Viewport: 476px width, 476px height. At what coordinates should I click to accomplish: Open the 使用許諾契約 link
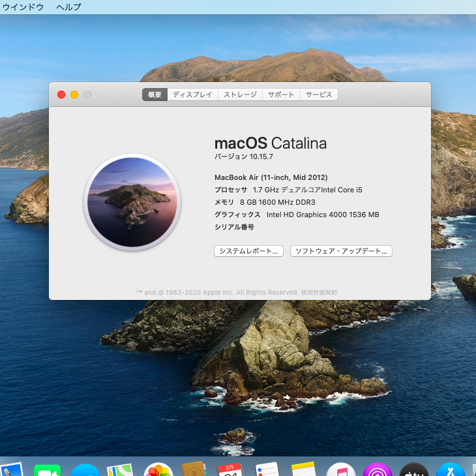319,292
